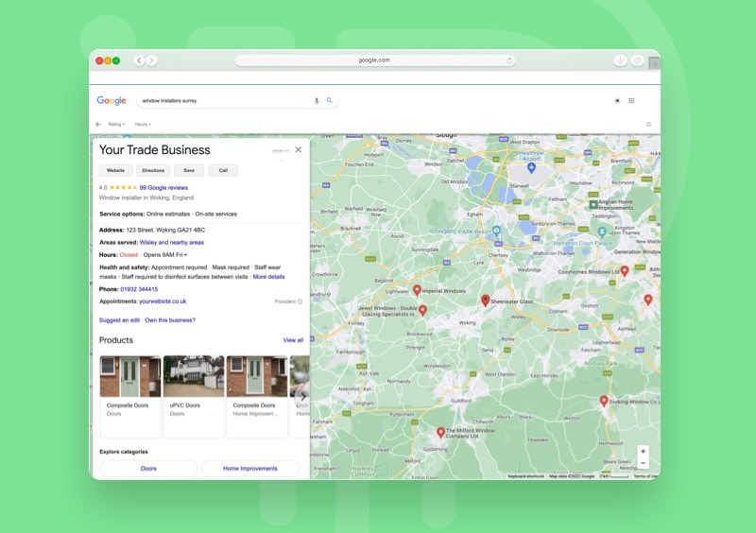Open a new tab with plus icon
This screenshot has width=756, height=533.
[655, 62]
